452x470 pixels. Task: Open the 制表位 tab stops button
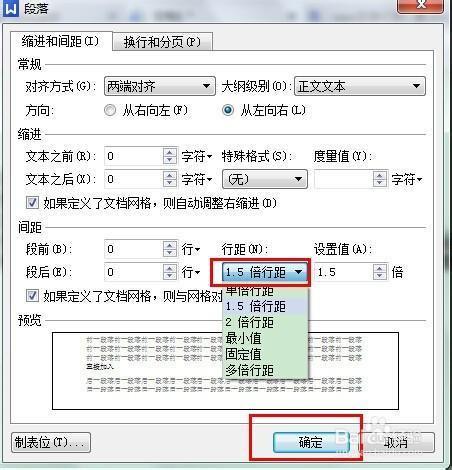point(51,442)
